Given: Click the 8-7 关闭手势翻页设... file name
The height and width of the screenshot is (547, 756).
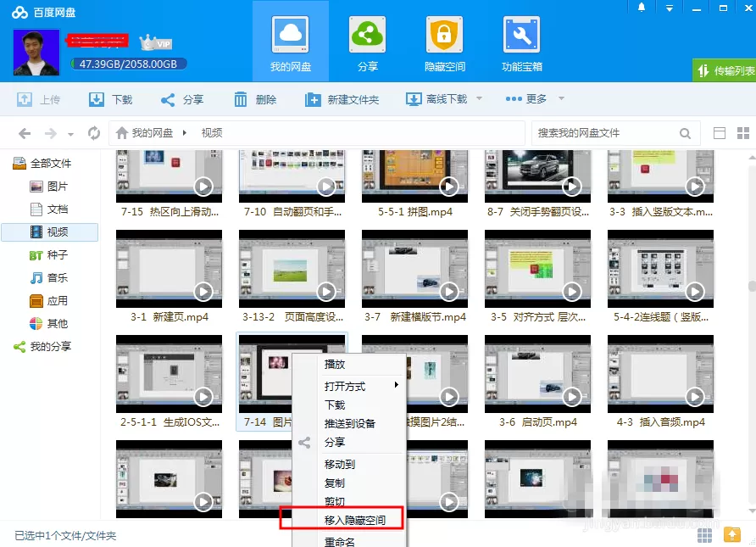Looking at the screenshot, I should [538, 212].
